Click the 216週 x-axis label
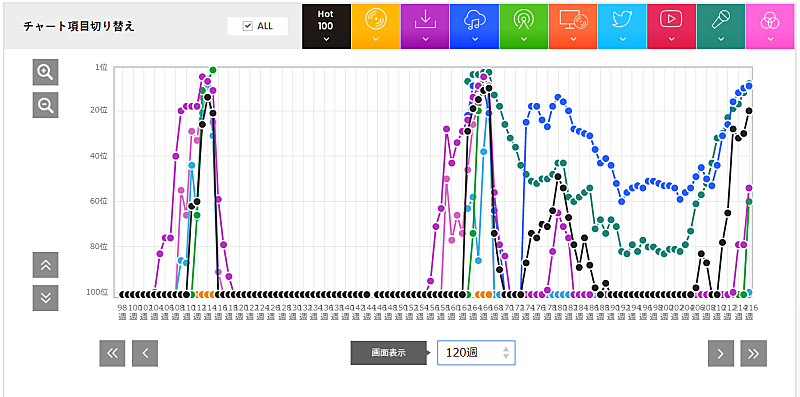This screenshot has height=397, width=800. 749,312
